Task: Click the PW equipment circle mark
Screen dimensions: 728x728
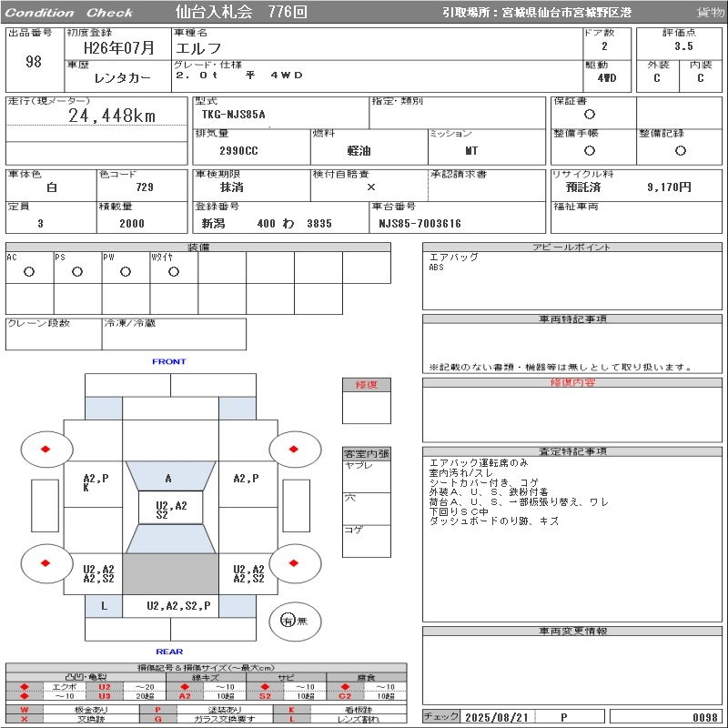Action: point(126,271)
